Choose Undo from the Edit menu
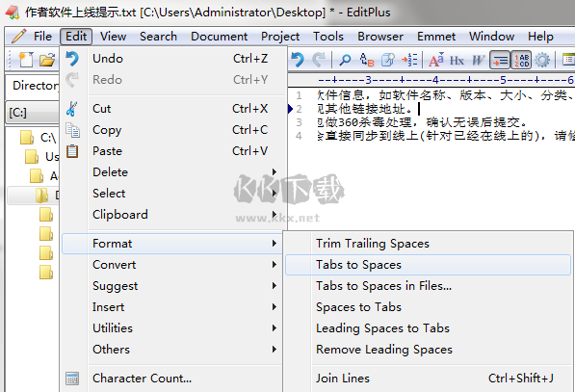The width and height of the screenshot is (575, 392). pos(172,59)
